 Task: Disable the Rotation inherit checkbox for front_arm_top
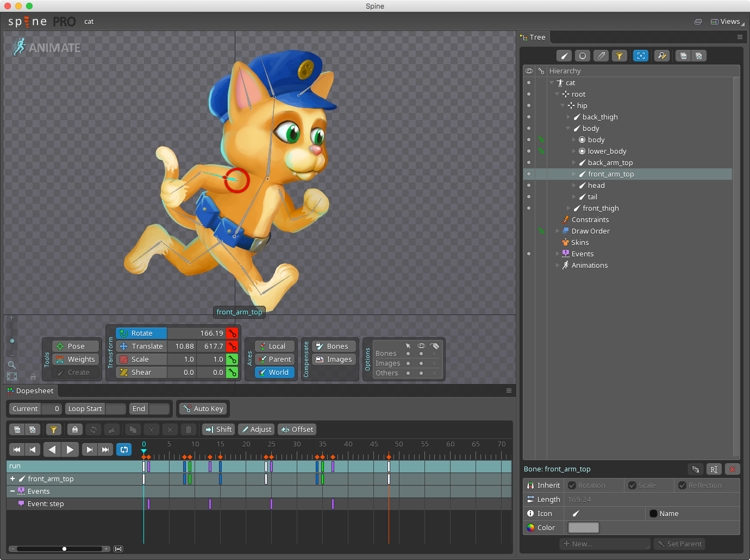click(572, 485)
